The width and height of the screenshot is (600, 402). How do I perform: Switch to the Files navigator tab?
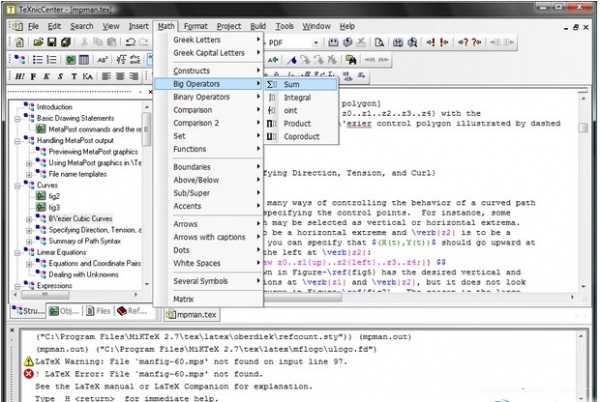pyautogui.click(x=100, y=312)
